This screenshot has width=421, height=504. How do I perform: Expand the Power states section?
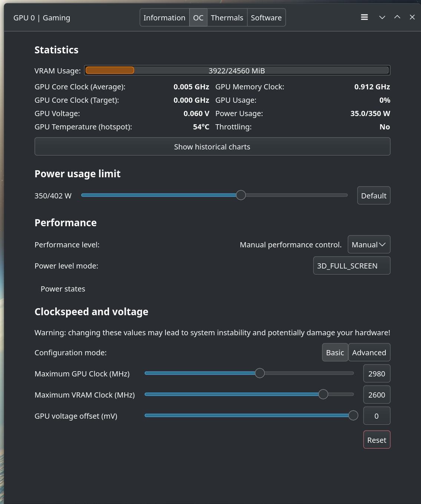(63, 289)
